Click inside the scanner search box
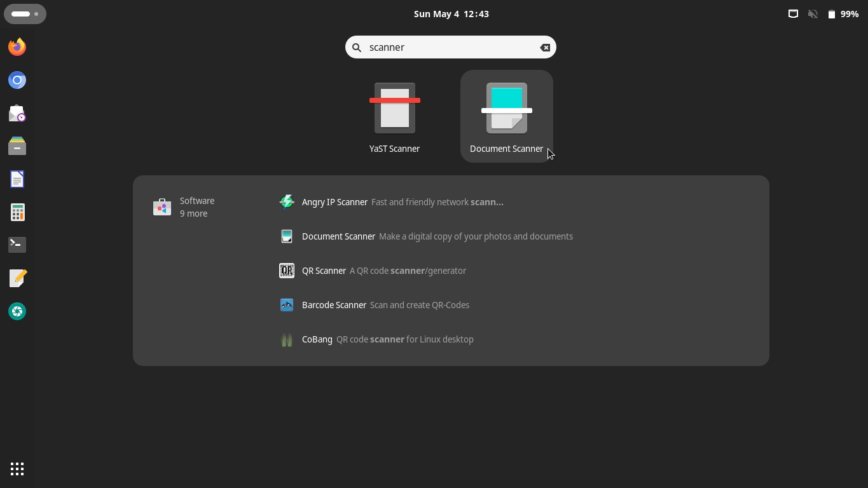This screenshot has height=488, width=868. [450, 48]
